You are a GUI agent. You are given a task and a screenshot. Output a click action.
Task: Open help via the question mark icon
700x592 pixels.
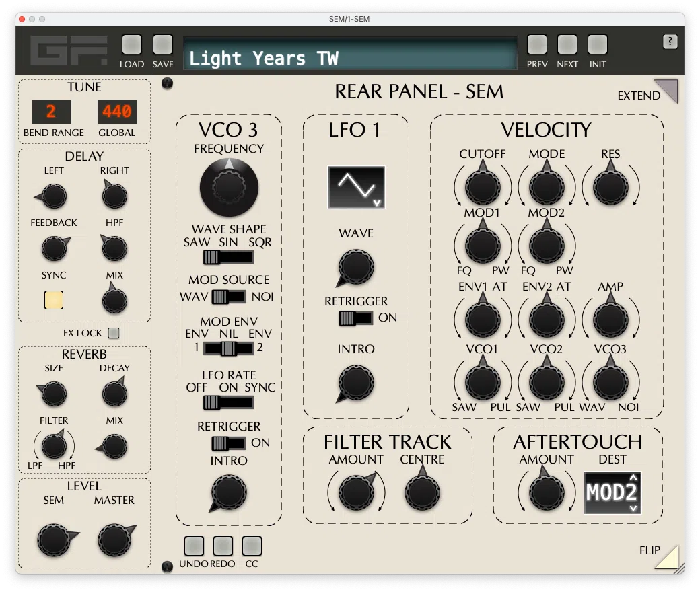(x=670, y=41)
